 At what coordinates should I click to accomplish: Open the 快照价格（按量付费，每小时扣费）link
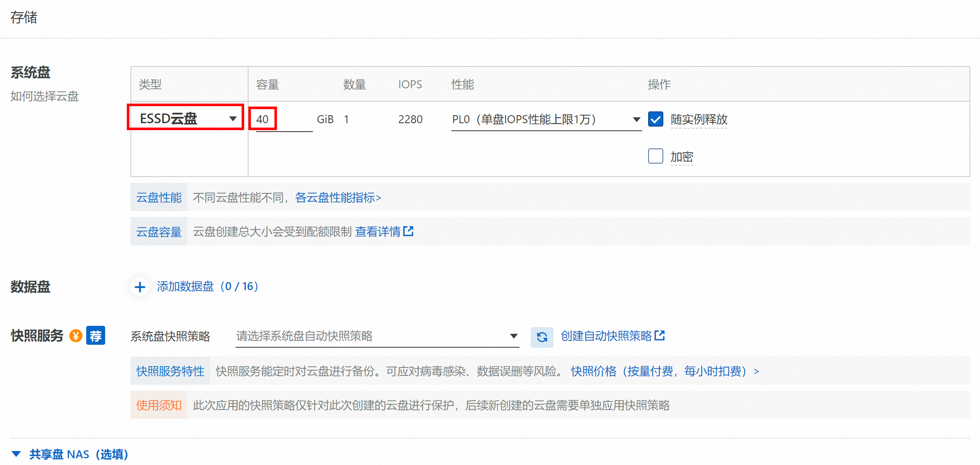(664, 371)
